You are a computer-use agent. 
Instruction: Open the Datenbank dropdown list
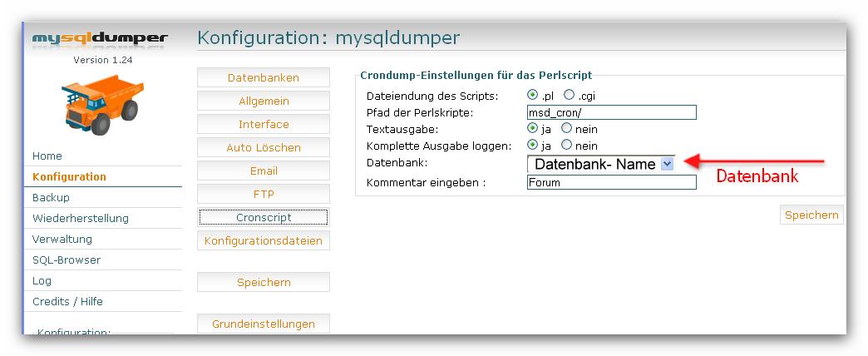667,164
